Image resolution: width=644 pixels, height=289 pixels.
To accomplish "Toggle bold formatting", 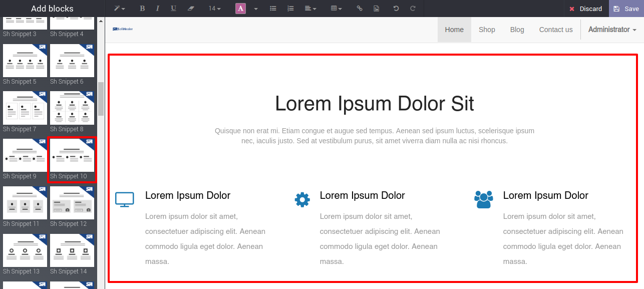I will [142, 9].
